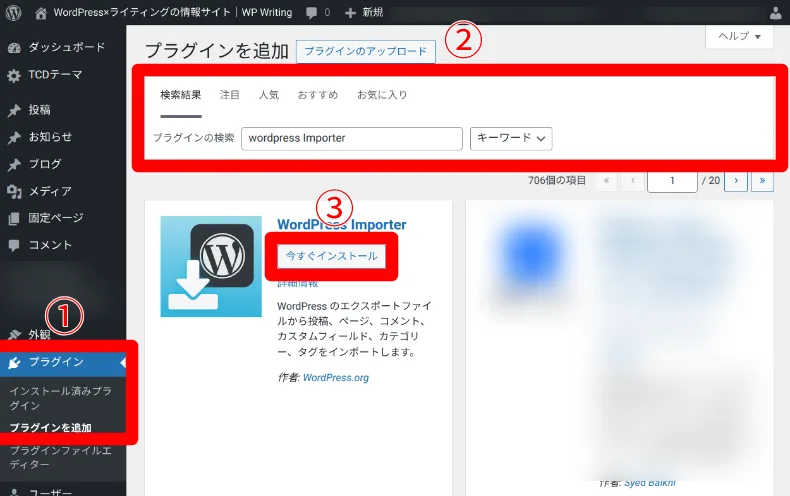Viewport: 790px width, 496px height.
Task: Click the プラグイン plug icon
Action: pos(14,362)
